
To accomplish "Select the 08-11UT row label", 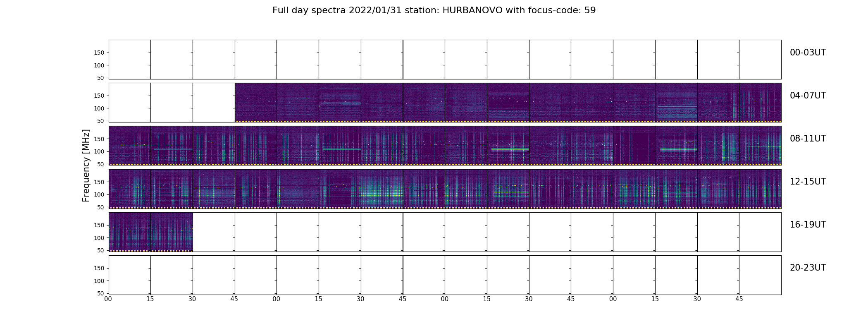I will pyautogui.click(x=808, y=139).
